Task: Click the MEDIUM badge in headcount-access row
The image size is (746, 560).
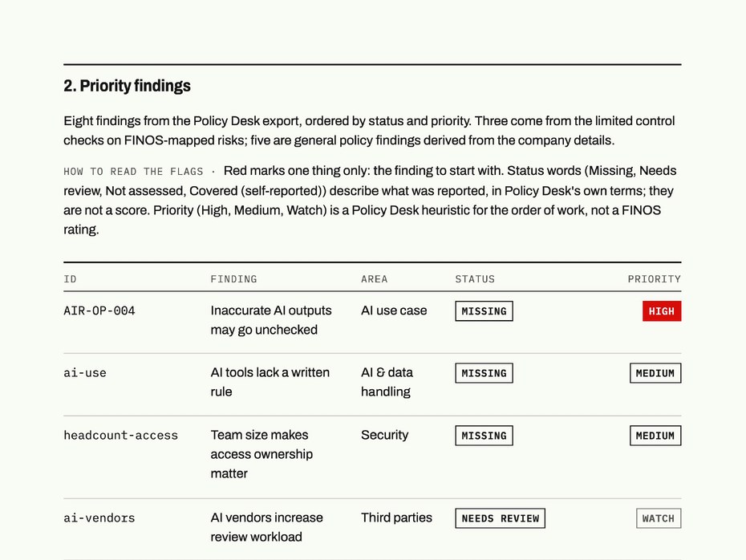Action: pyautogui.click(x=655, y=436)
